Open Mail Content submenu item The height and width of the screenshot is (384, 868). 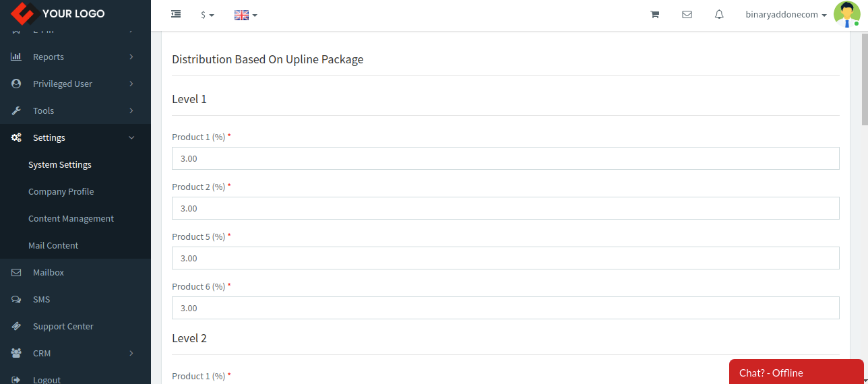click(x=53, y=245)
